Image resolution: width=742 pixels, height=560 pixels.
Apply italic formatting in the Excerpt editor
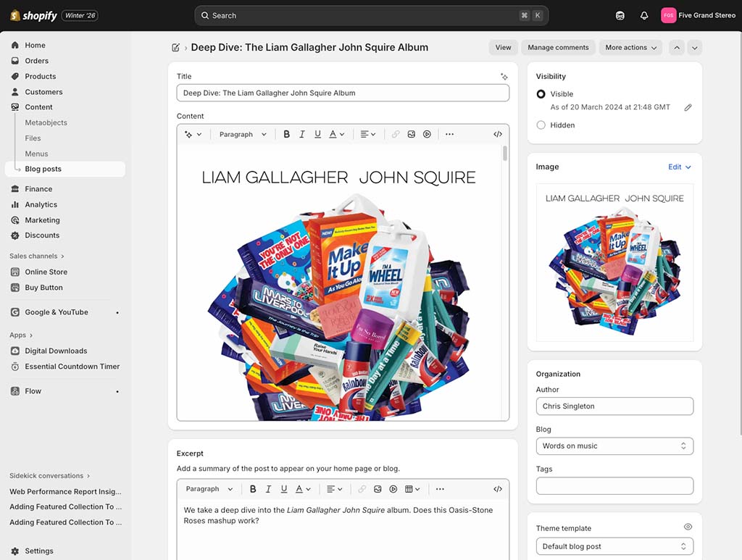[x=268, y=489]
